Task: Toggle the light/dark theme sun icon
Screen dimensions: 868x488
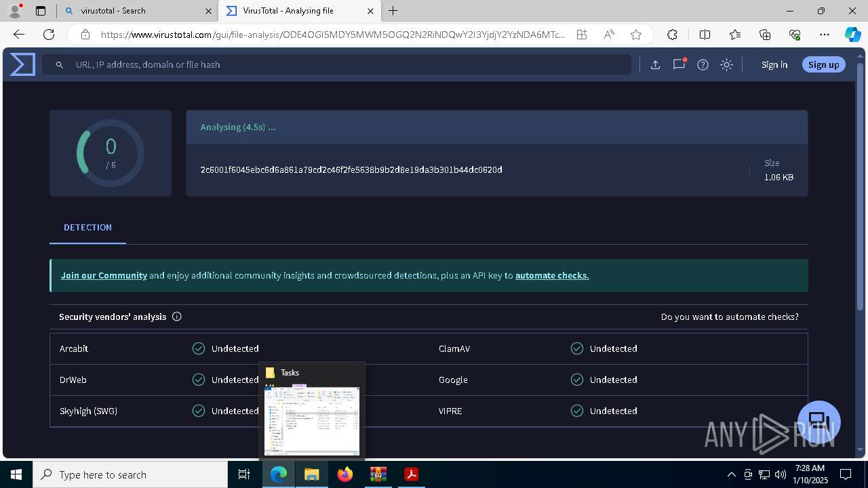Action: [x=726, y=64]
